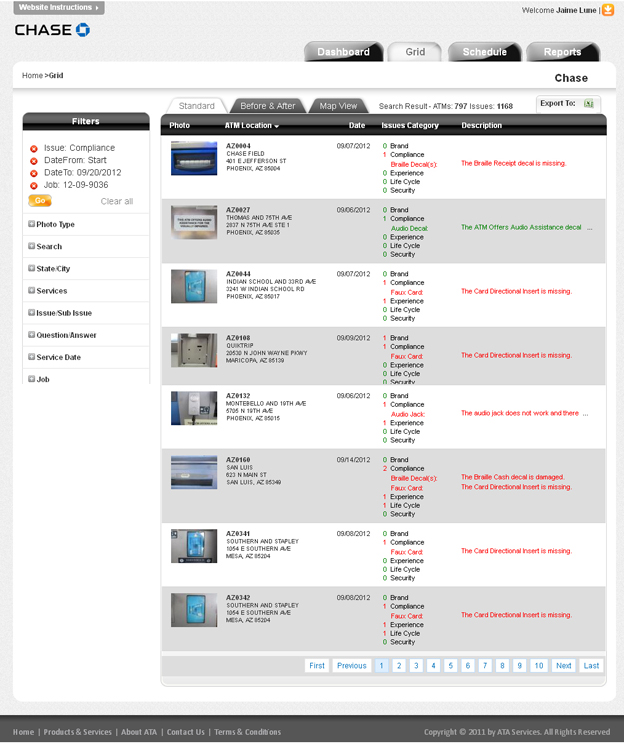The image size is (624, 744).
Task: Remove the DateTo: 09/20/2012 filter
Action: (x=34, y=173)
